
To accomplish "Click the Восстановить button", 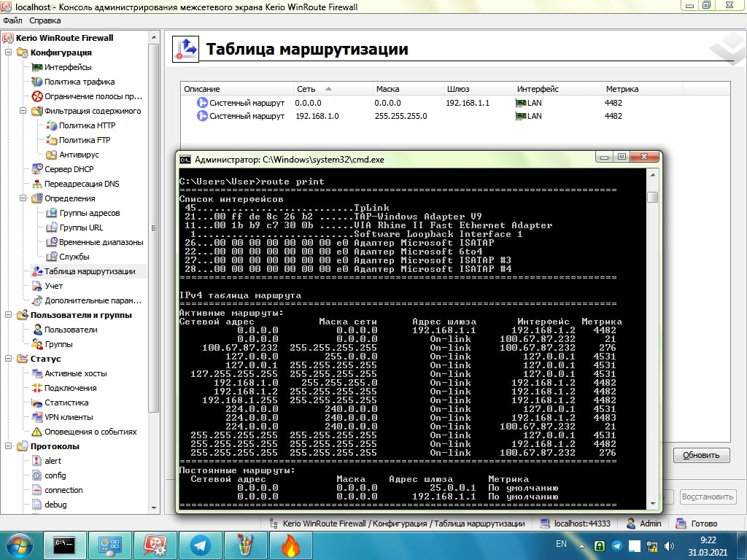I will pos(708,497).
